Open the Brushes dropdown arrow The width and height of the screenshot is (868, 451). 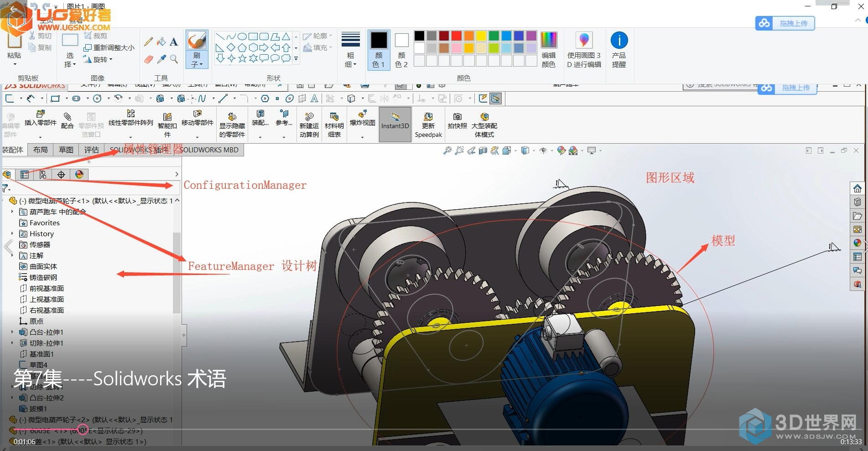click(197, 61)
